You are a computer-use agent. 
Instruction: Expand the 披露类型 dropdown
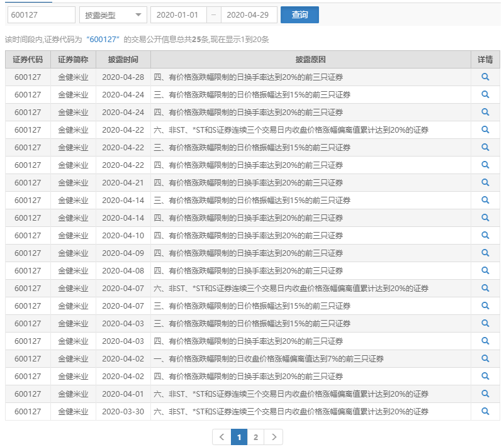(x=113, y=15)
